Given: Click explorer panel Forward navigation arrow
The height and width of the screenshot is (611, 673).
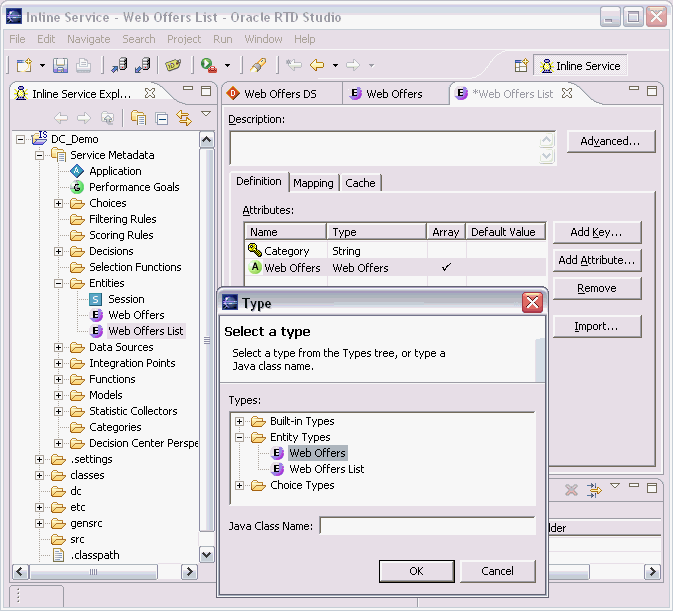Looking at the screenshot, I should 84,118.
